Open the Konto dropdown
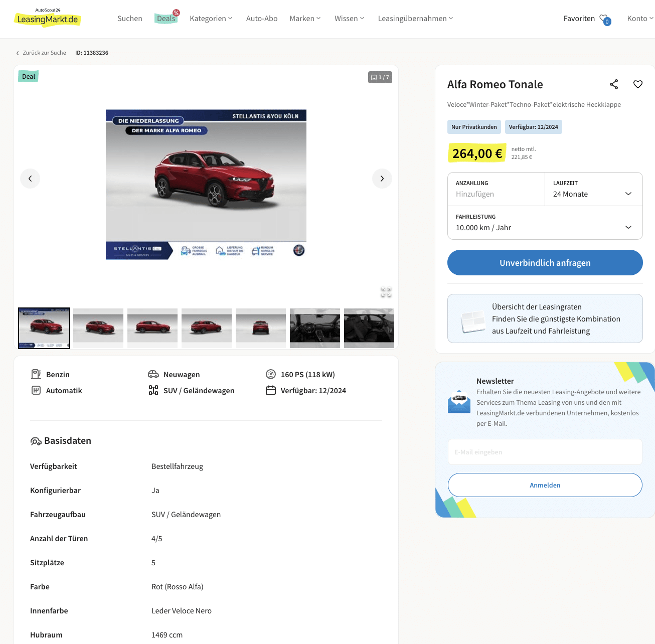This screenshot has width=655, height=644. (x=640, y=19)
